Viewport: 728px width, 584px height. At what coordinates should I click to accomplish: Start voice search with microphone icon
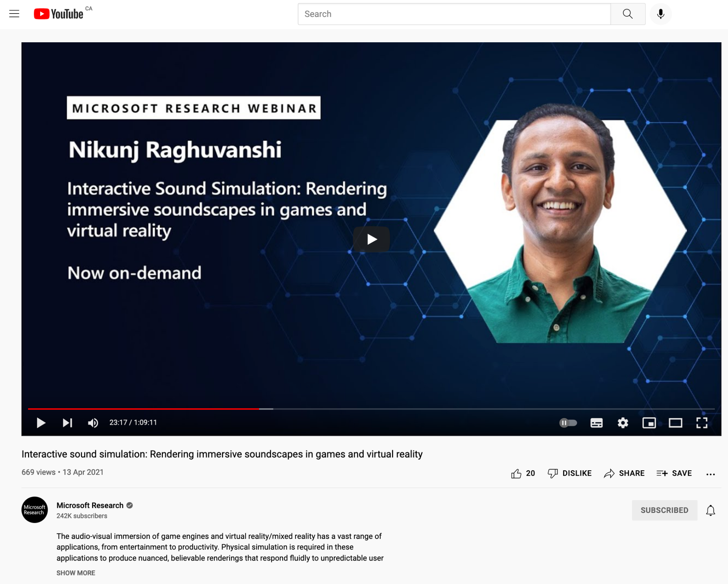coord(660,14)
